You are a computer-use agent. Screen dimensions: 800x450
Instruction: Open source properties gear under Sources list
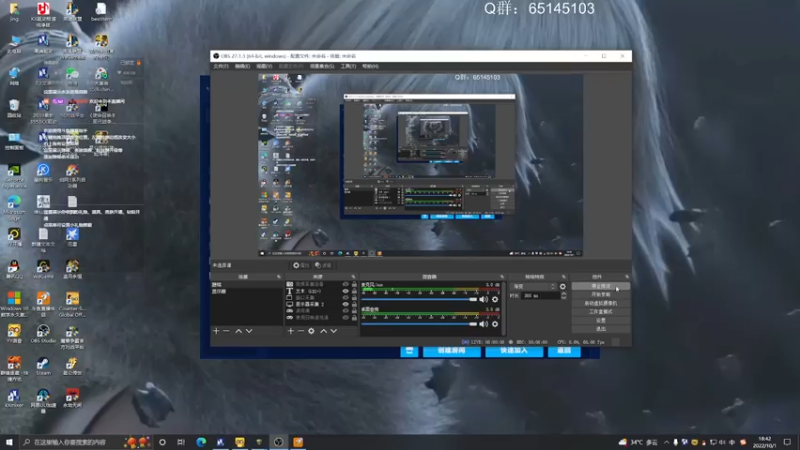[311, 331]
